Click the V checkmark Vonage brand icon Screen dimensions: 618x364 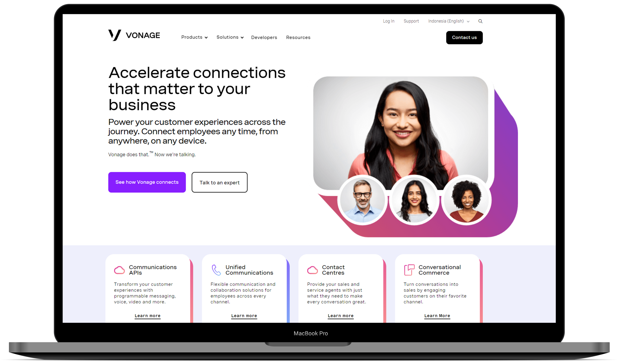[x=113, y=37]
